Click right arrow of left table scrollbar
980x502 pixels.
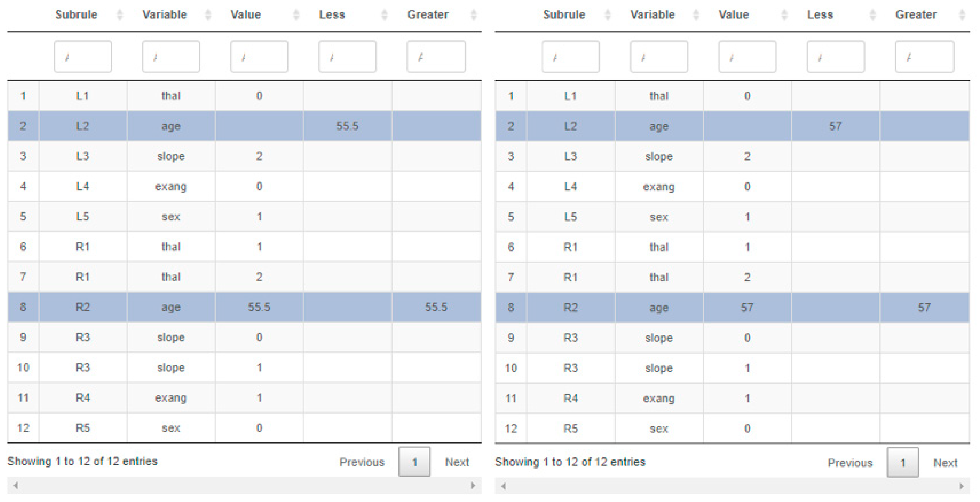(473, 486)
